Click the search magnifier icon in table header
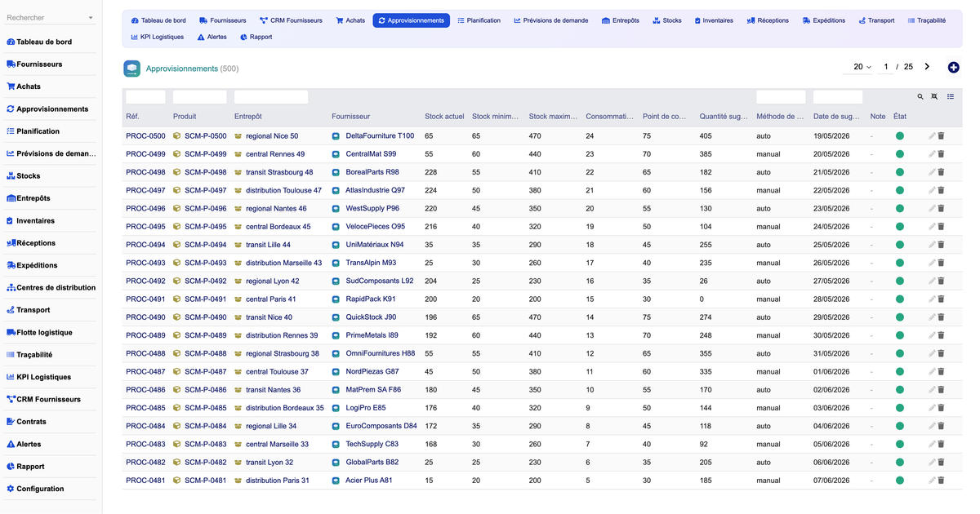This screenshot has width=980, height=514. tap(920, 97)
